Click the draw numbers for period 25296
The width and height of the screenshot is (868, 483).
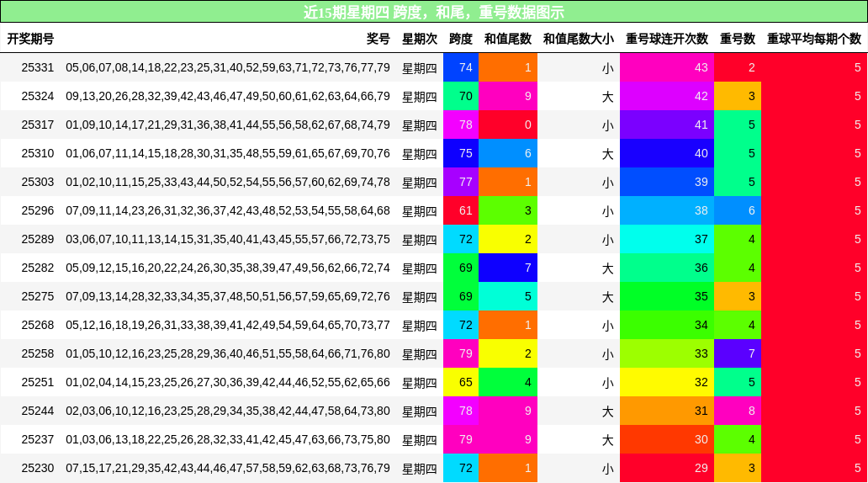point(228,210)
